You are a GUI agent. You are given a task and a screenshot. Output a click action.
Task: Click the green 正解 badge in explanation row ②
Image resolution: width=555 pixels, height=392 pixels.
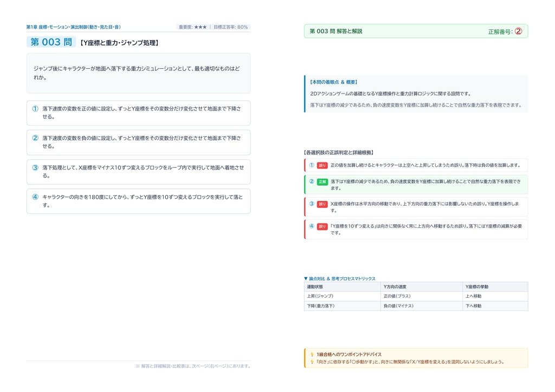tap(322, 182)
